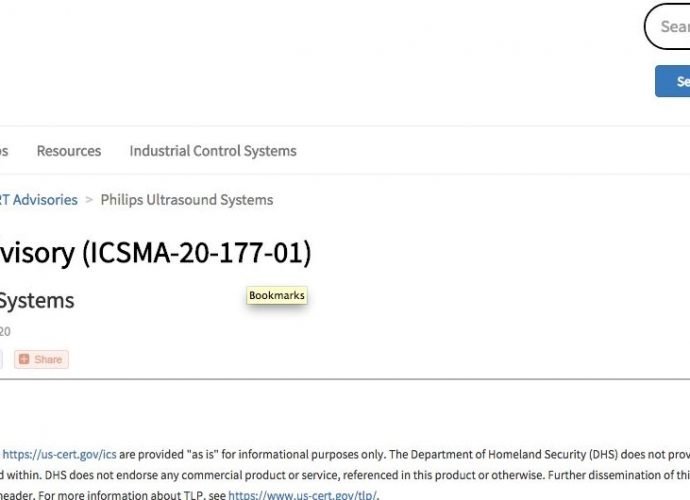690x500 pixels.
Task: Click the orange plus icon on Share
Action: pyautogui.click(x=24, y=359)
